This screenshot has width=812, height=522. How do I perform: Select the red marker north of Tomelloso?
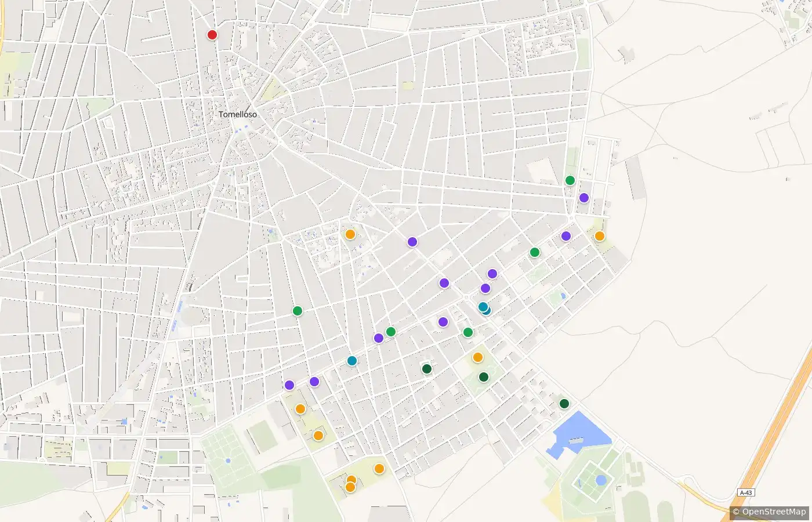tap(212, 35)
